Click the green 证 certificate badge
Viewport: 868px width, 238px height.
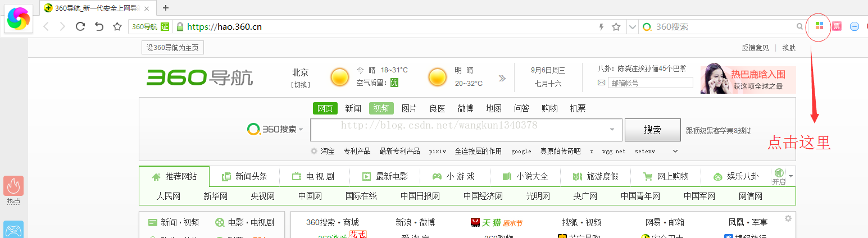click(165, 26)
